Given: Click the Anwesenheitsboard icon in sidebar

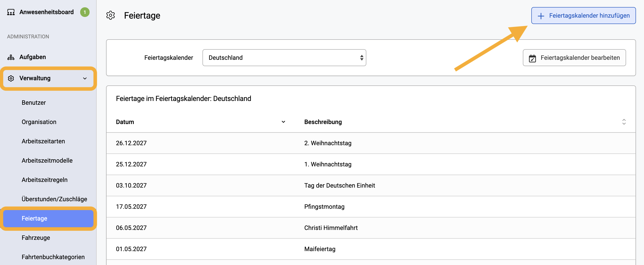Looking at the screenshot, I should pos(11,12).
